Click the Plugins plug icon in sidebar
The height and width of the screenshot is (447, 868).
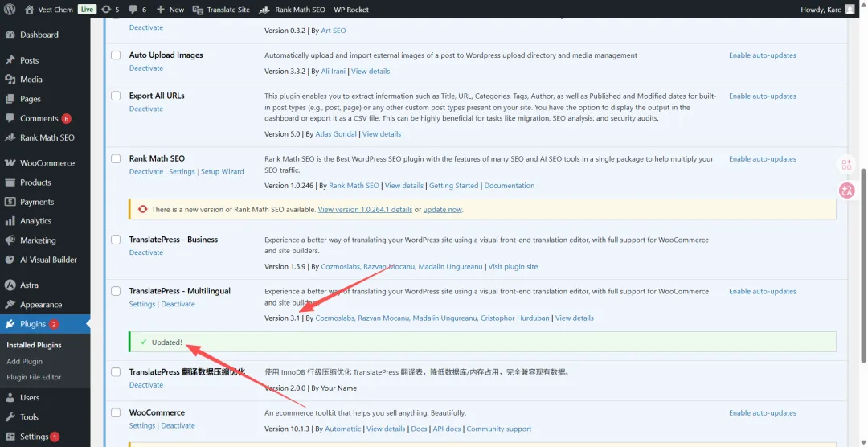click(x=10, y=323)
